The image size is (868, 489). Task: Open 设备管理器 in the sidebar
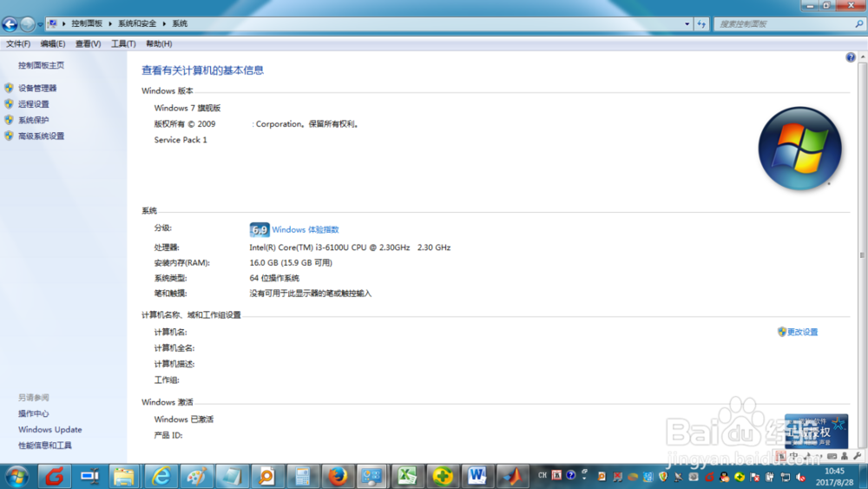click(x=37, y=88)
